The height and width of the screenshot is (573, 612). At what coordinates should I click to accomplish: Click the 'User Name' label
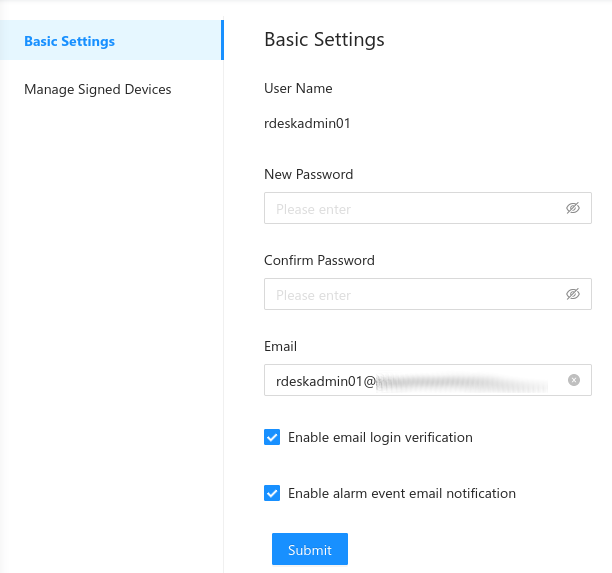pyautogui.click(x=298, y=88)
